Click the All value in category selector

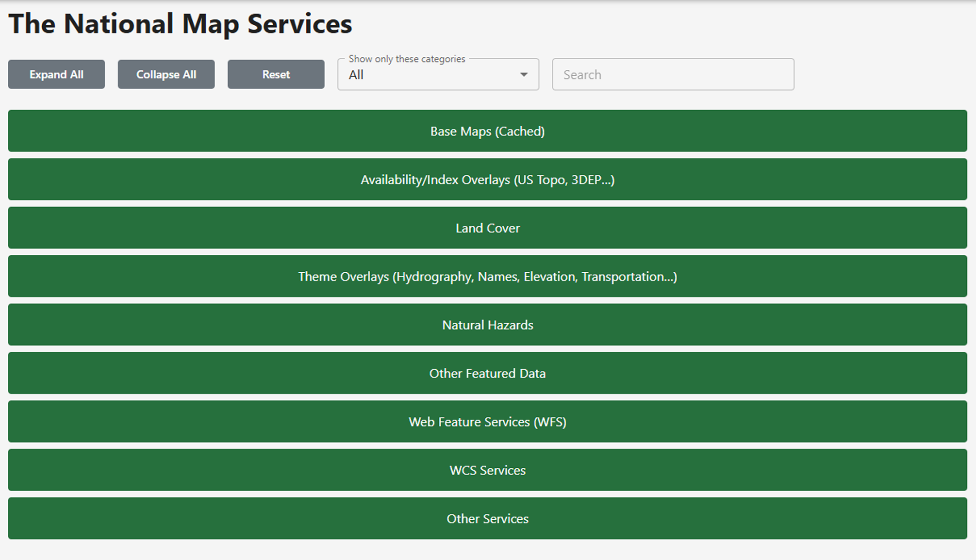pos(356,75)
